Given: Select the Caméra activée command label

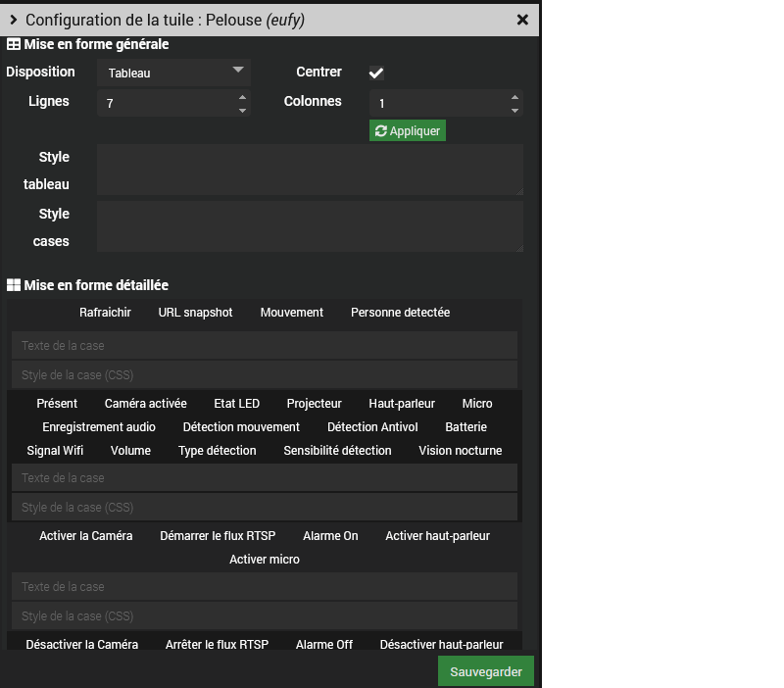Looking at the screenshot, I should click(145, 404).
